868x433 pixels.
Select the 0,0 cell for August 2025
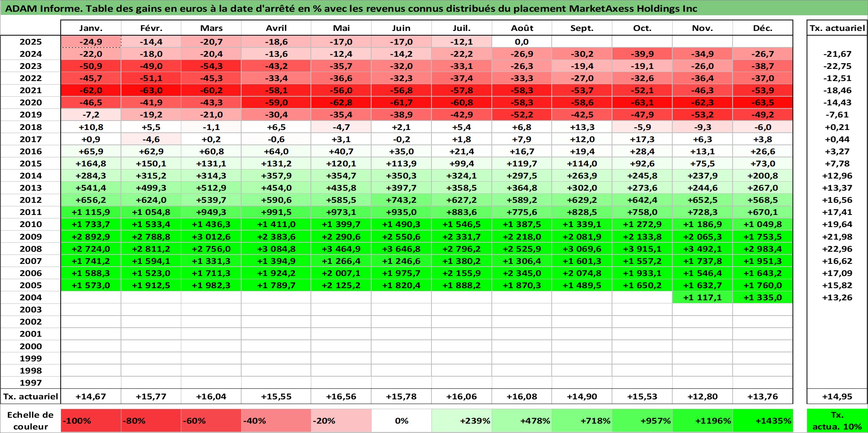click(x=522, y=42)
